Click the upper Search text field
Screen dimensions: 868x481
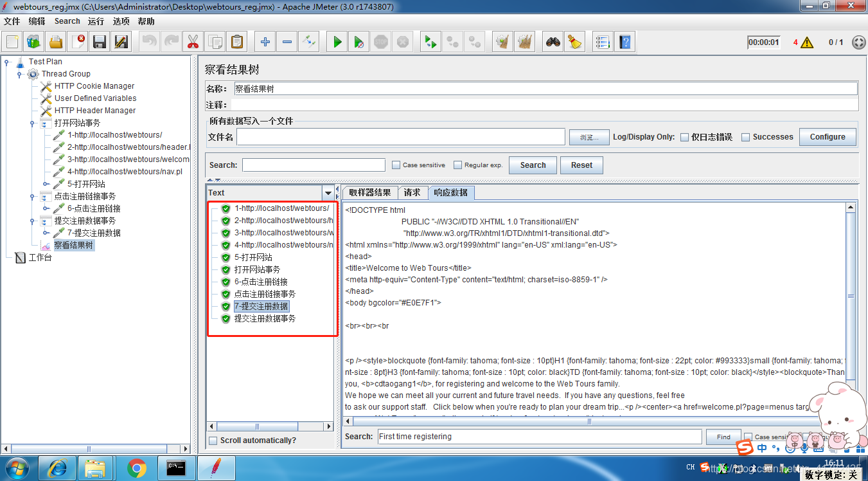[314, 165]
